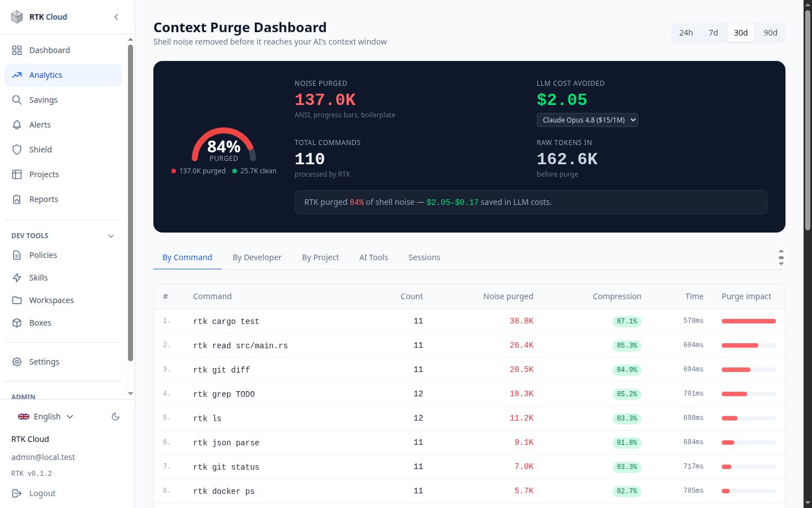Collapse the DEV TOOLS section
The image size is (812, 508).
63,236
